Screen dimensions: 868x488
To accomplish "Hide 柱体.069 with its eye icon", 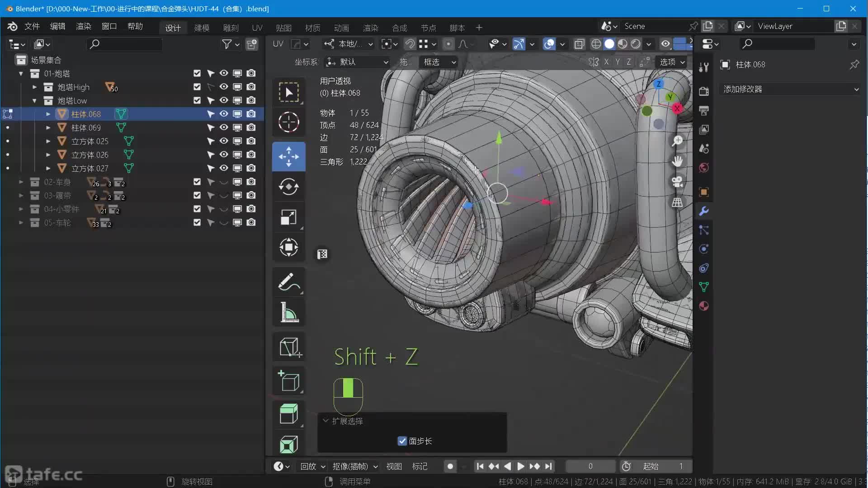I will 223,127.
